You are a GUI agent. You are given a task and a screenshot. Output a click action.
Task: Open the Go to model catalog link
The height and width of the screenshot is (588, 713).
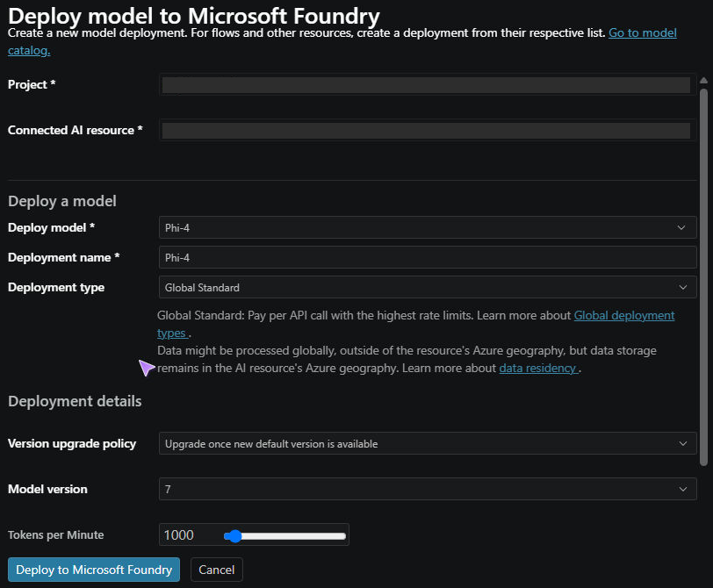(642, 33)
